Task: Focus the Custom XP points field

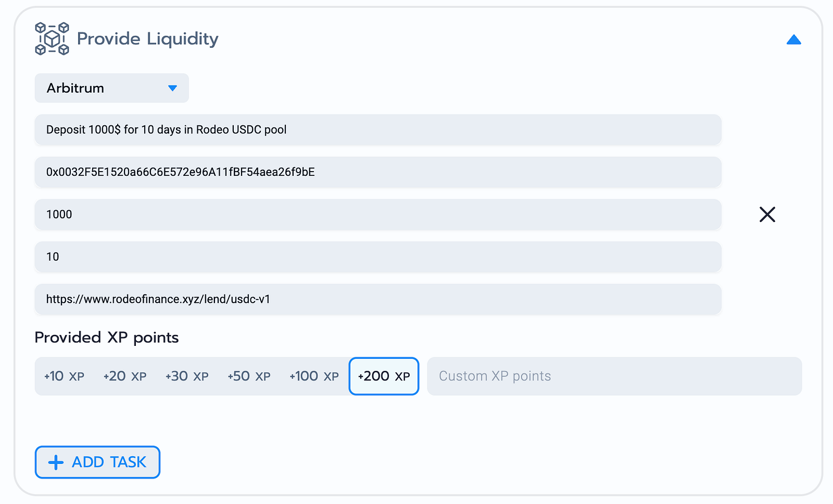Action: pyautogui.click(x=614, y=376)
